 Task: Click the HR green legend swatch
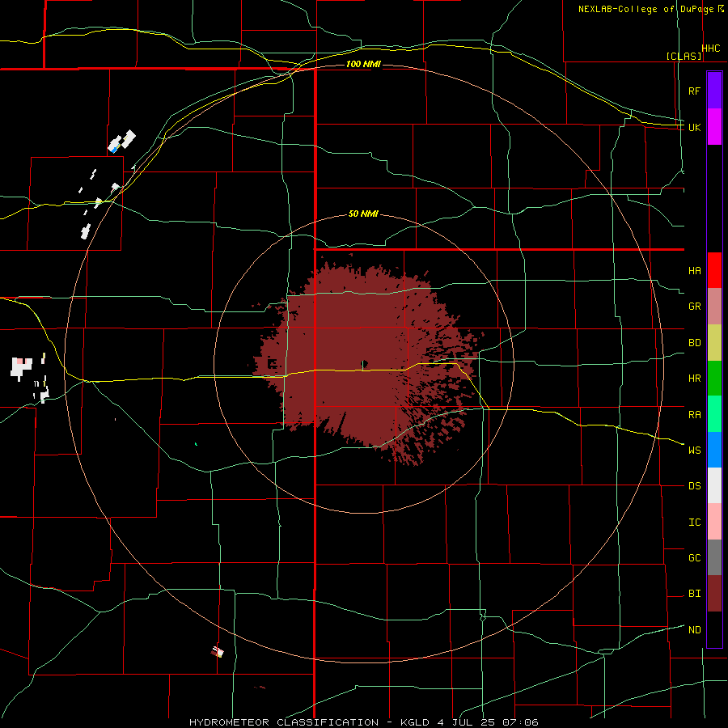point(714,378)
